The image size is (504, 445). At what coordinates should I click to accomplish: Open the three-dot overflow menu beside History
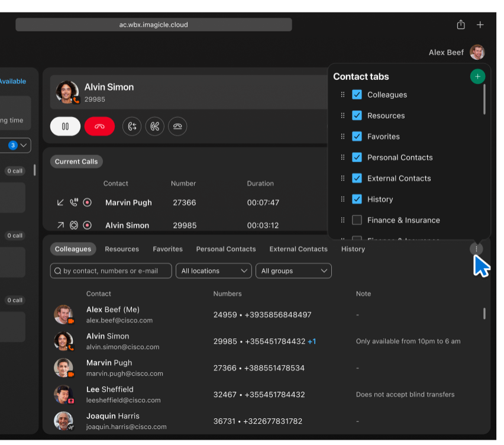(x=476, y=249)
